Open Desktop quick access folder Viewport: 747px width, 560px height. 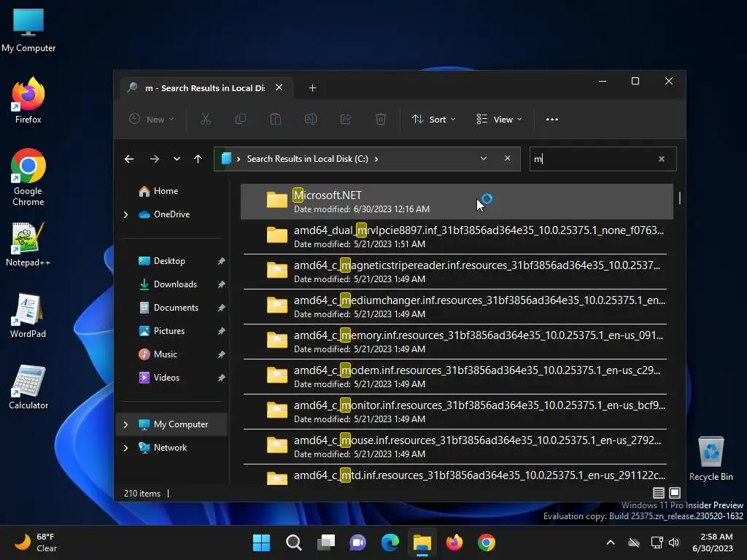[x=162, y=261]
